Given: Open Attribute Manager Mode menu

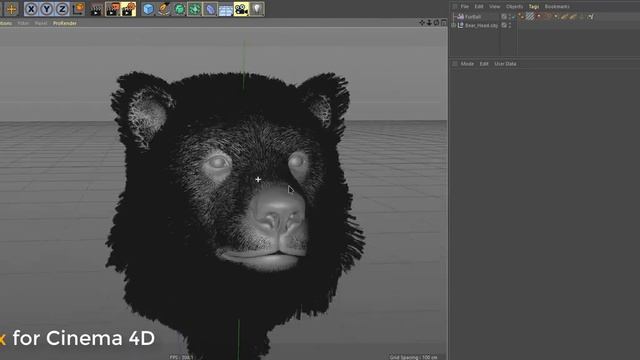Looking at the screenshot, I should 467,64.
